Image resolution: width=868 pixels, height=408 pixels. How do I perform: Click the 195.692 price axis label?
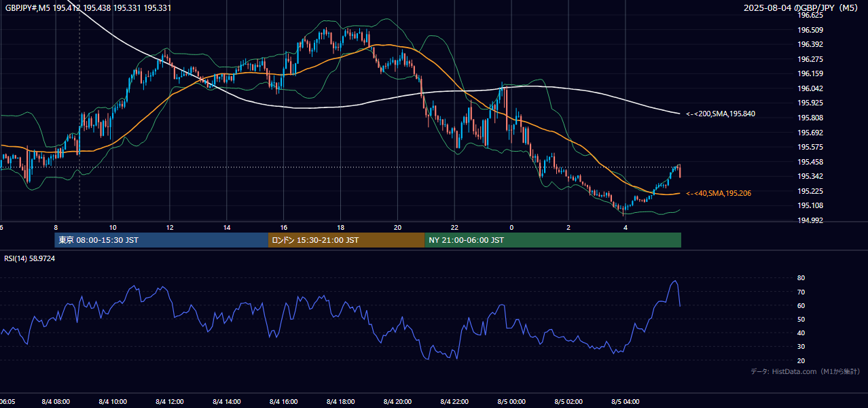click(810, 133)
